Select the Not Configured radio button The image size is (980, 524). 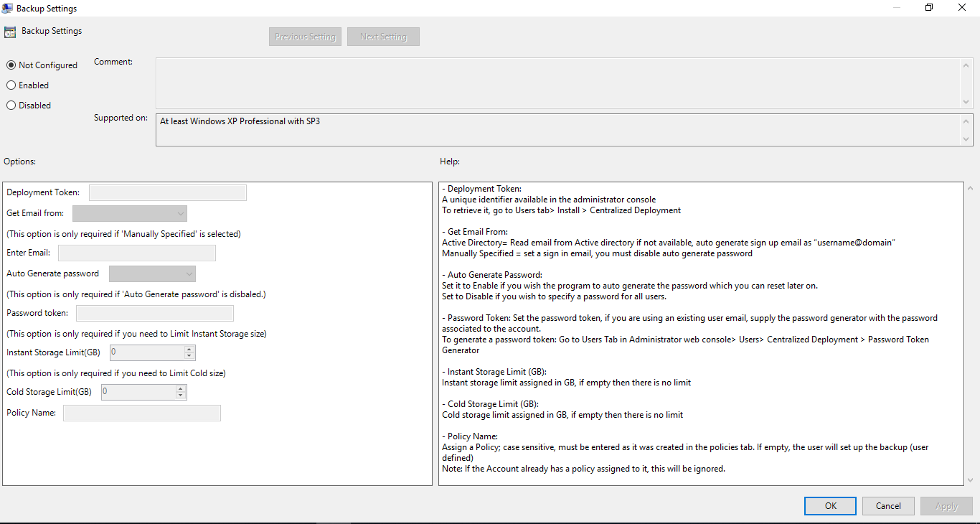[x=11, y=65]
